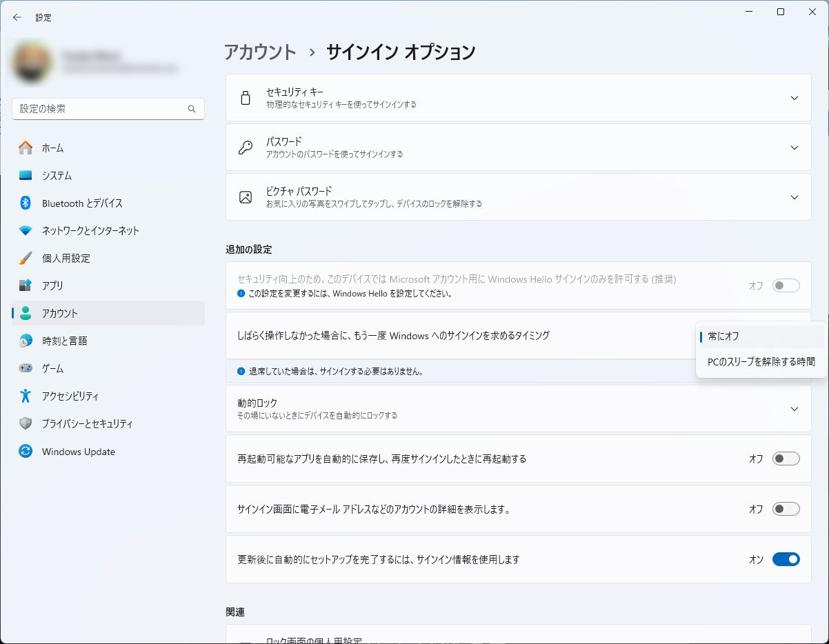Image resolution: width=829 pixels, height=644 pixels.
Task: Open ネットワークとインターネット via its Wi-Fi icon
Action: [26, 230]
